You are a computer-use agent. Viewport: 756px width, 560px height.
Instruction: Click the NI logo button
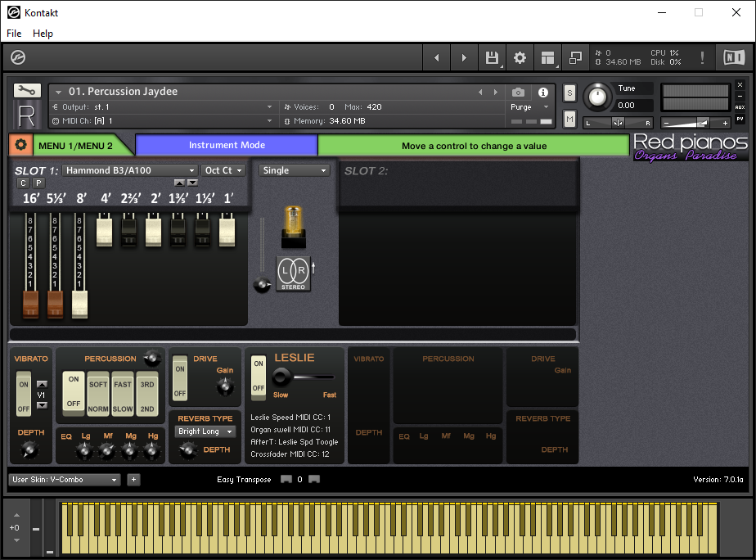click(x=734, y=58)
